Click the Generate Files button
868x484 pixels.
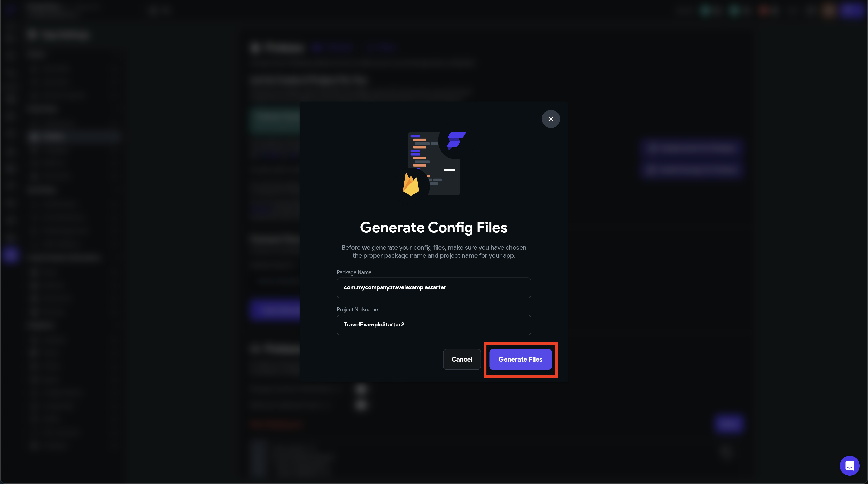tap(520, 359)
